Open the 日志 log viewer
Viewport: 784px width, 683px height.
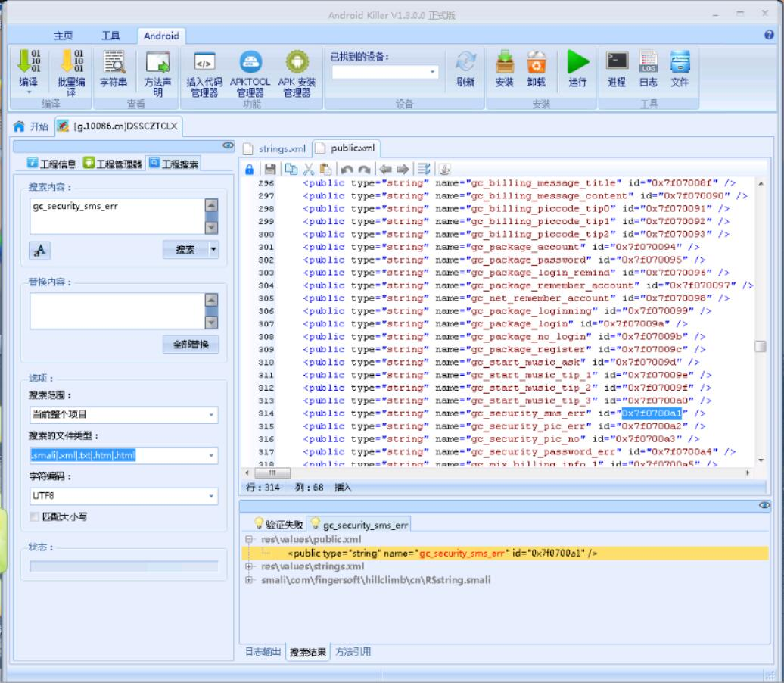point(649,61)
